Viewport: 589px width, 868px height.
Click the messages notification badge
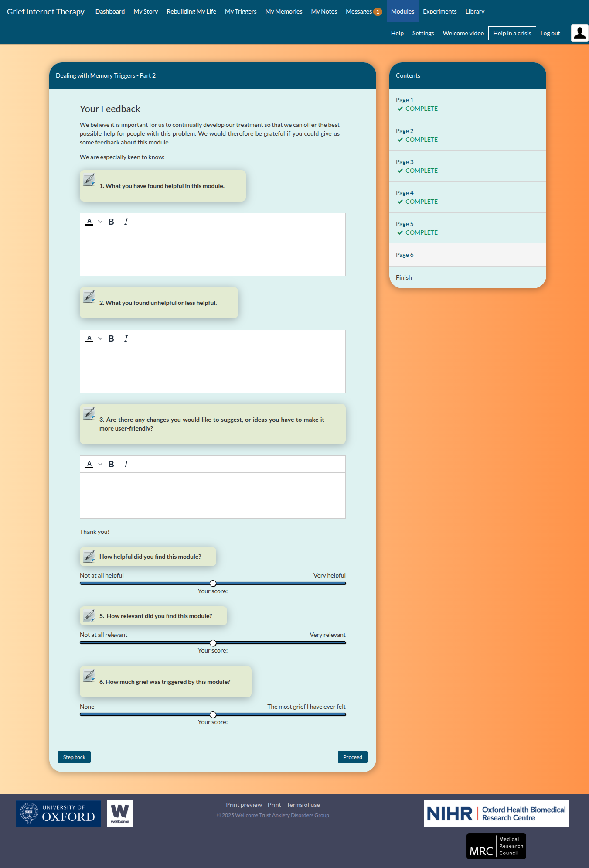click(x=378, y=12)
